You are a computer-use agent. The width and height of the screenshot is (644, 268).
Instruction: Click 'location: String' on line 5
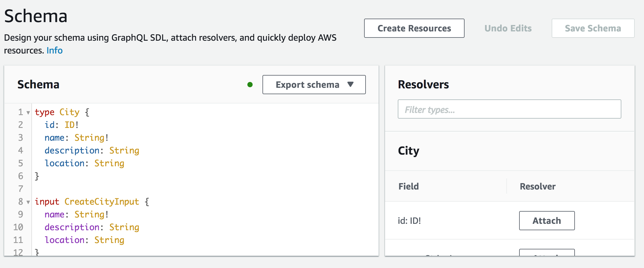pyautogui.click(x=84, y=163)
